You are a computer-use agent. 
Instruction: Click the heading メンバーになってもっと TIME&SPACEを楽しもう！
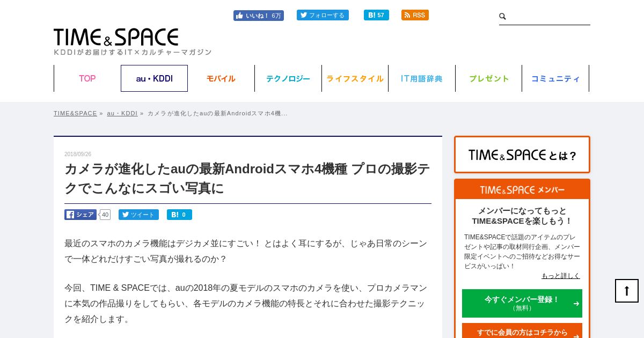[522, 216]
